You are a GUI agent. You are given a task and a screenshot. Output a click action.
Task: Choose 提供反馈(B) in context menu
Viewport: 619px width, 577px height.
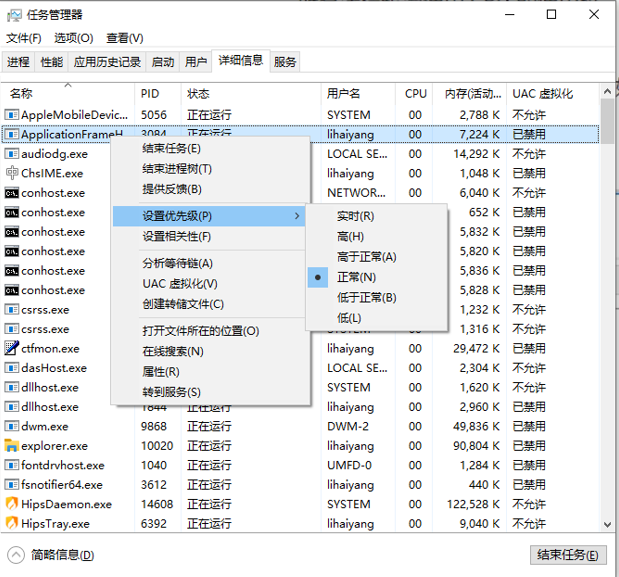coord(209,189)
